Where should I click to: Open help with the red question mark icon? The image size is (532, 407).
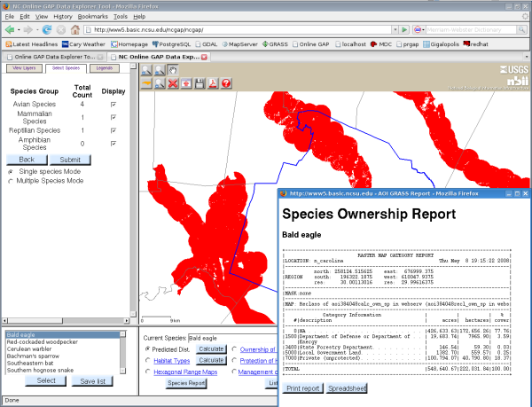point(226,83)
